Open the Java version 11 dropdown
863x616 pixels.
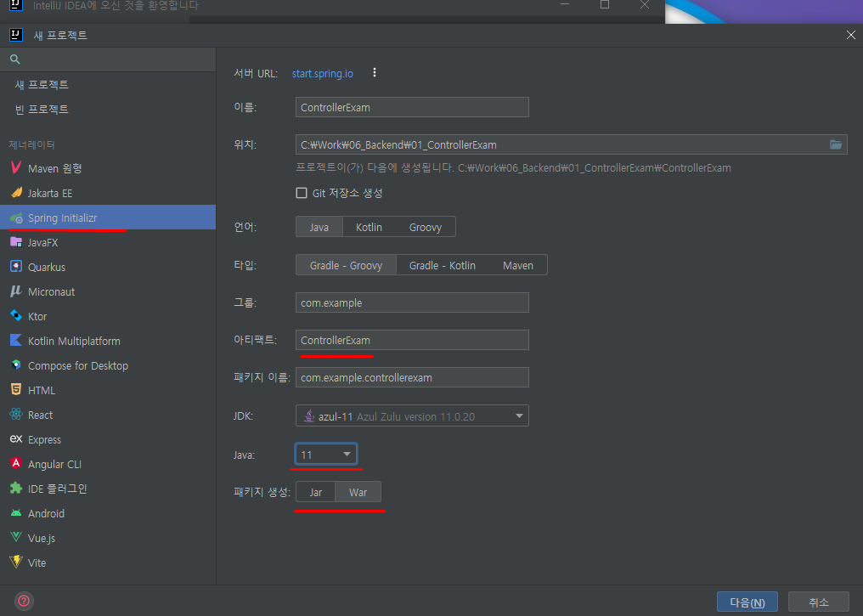pos(326,455)
